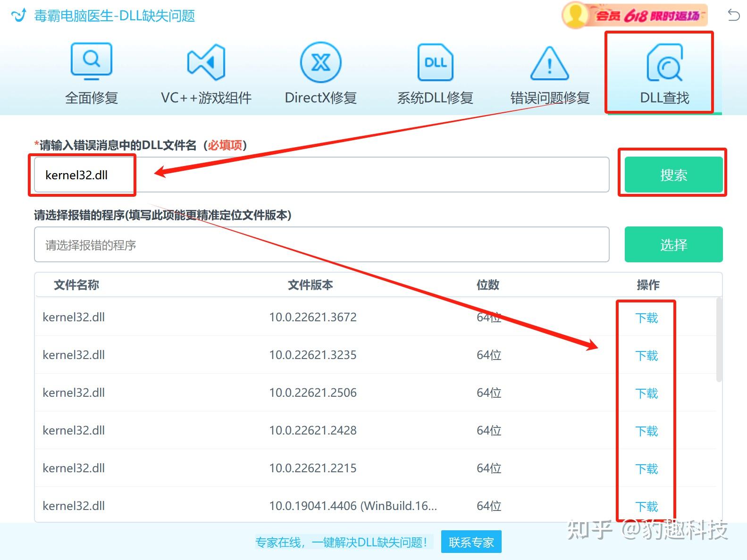Click the 专家在线 一键解决DLL缺失问题 text
Image resolution: width=747 pixels, height=560 pixels.
click(x=341, y=543)
